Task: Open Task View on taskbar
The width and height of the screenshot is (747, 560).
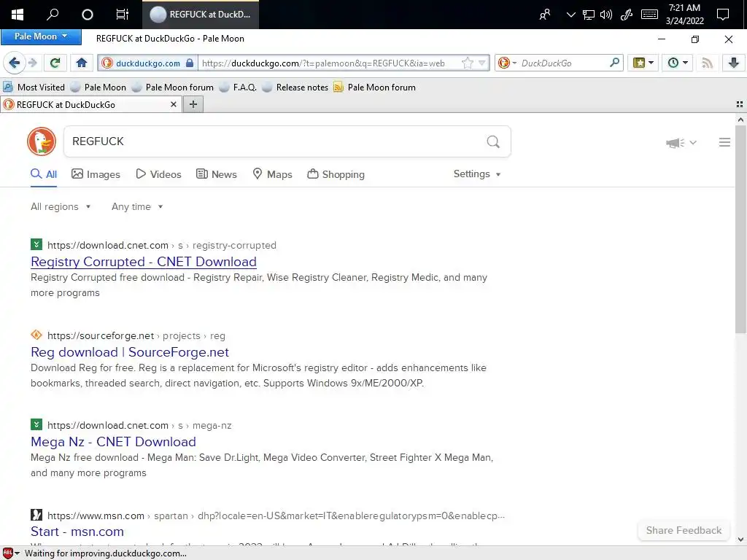Action: (x=123, y=15)
